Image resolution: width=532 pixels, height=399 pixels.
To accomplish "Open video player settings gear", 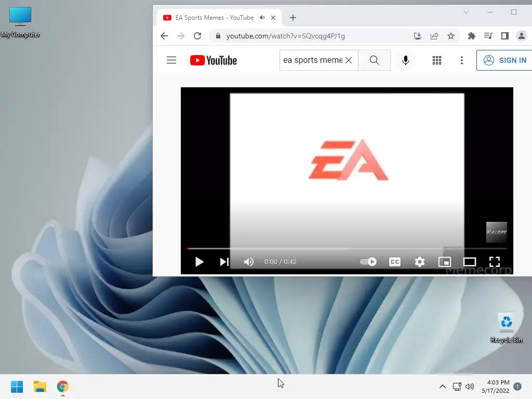I will [420, 262].
